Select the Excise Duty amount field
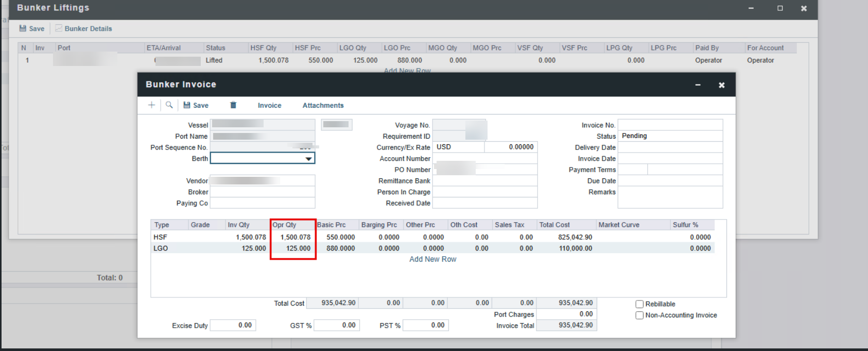This screenshot has width=868, height=351. point(233,325)
